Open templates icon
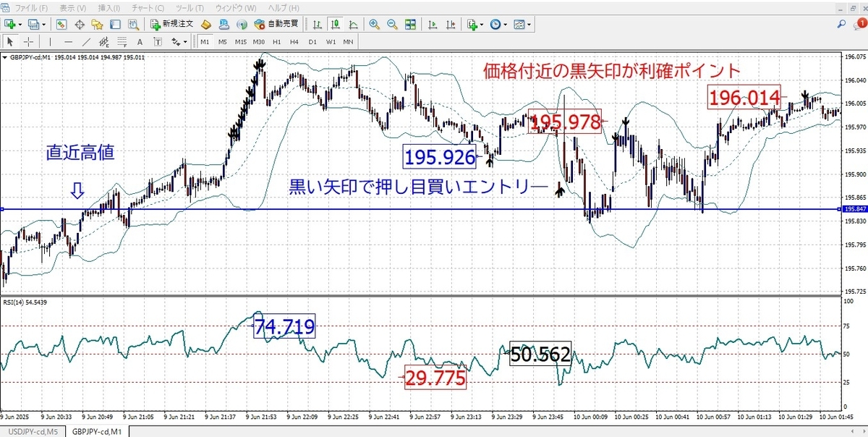Image resolution: width=868 pixels, height=437 pixels. coord(519,24)
